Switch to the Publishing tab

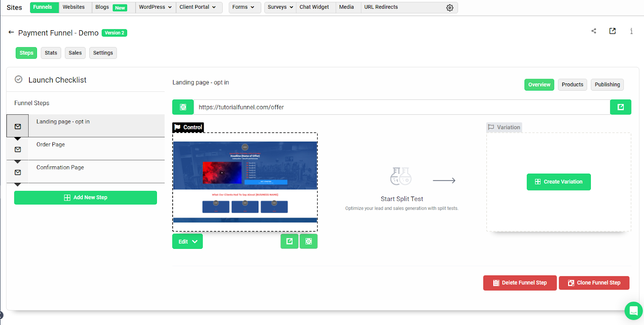click(607, 85)
